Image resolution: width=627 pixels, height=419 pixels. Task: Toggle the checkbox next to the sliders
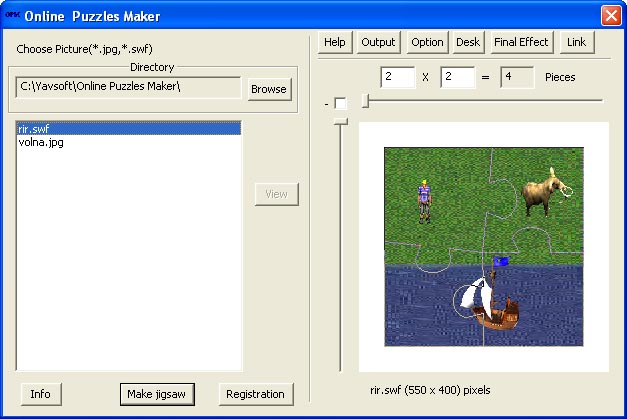click(341, 104)
